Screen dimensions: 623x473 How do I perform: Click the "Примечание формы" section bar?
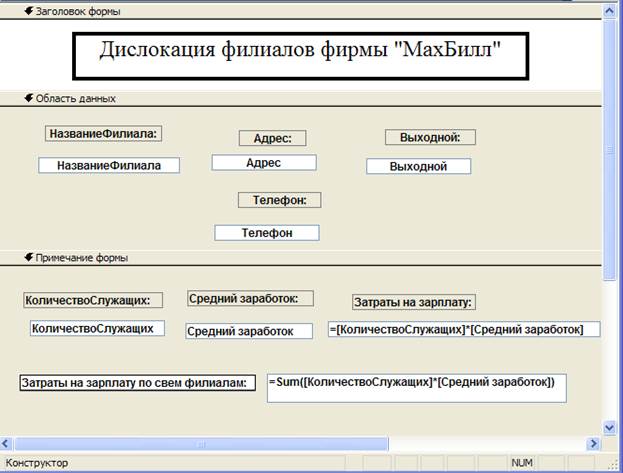(301, 258)
